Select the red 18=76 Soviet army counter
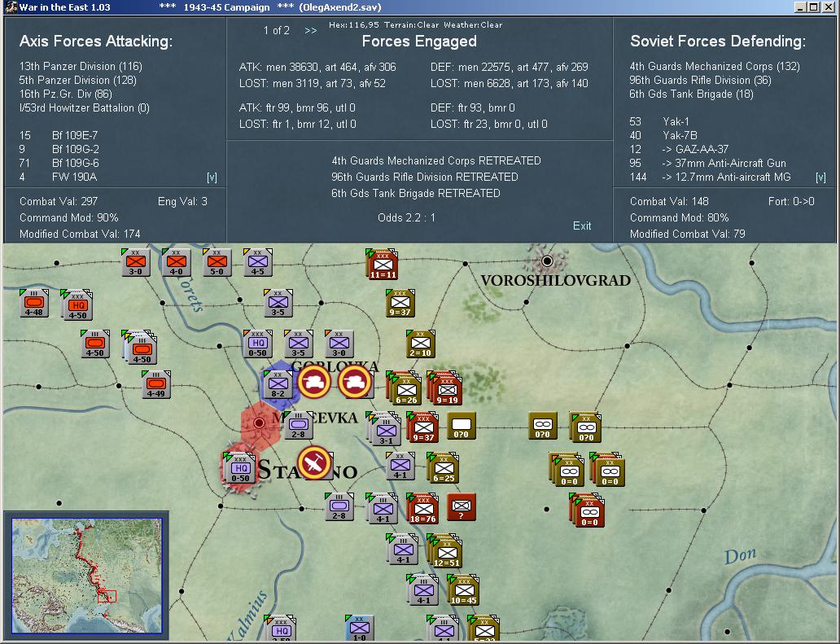 point(422,509)
